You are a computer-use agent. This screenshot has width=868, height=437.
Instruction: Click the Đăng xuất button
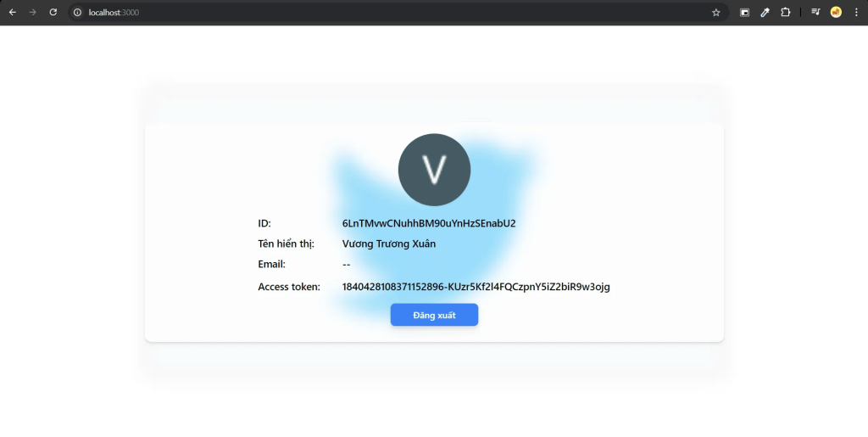(434, 315)
